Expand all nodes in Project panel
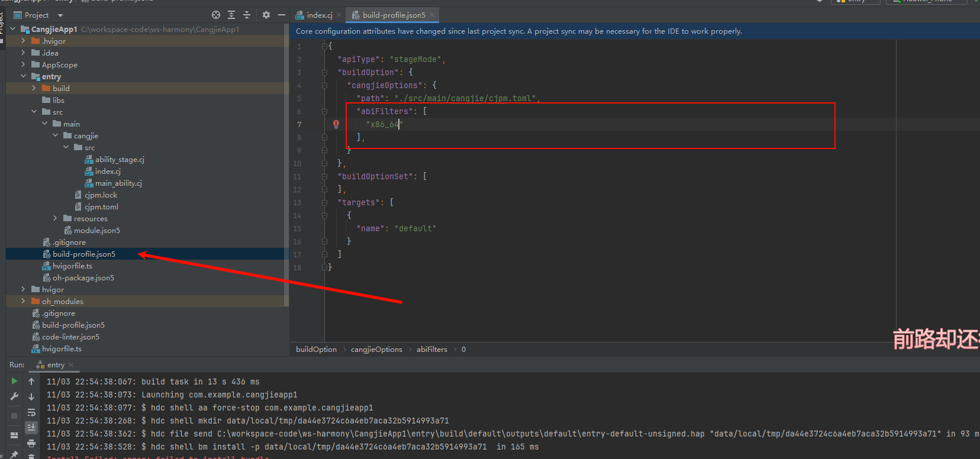This screenshot has height=459, width=980. (x=231, y=15)
